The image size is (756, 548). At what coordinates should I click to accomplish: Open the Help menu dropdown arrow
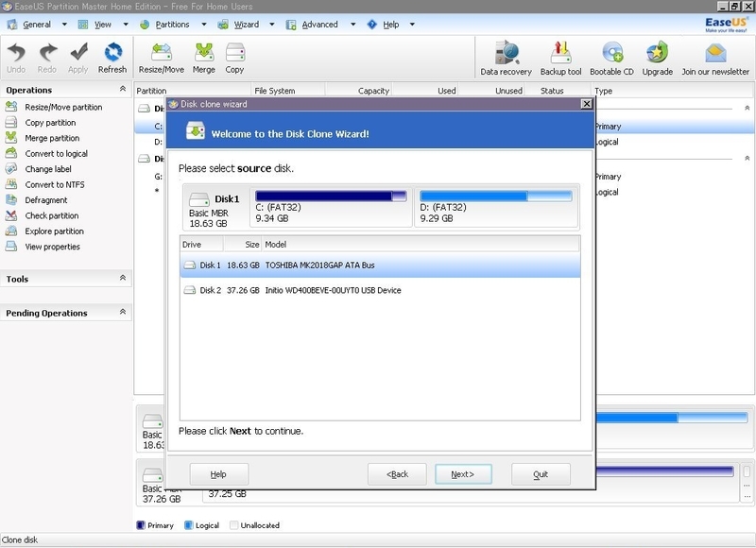pyautogui.click(x=412, y=25)
